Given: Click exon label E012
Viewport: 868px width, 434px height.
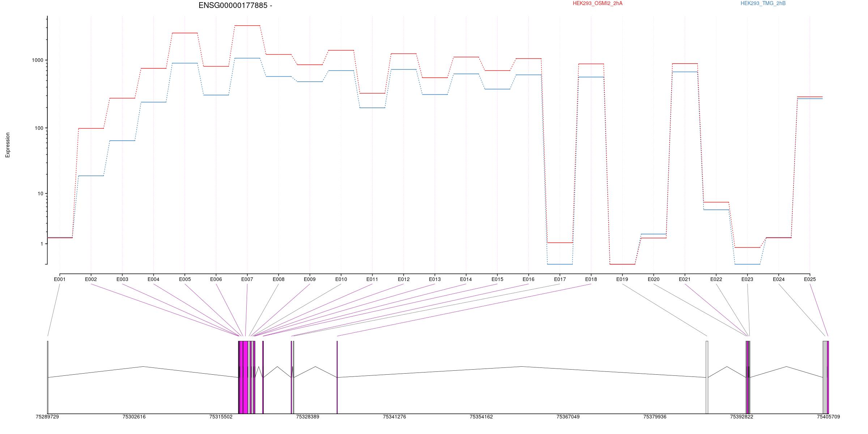Looking at the screenshot, I should (x=404, y=279).
